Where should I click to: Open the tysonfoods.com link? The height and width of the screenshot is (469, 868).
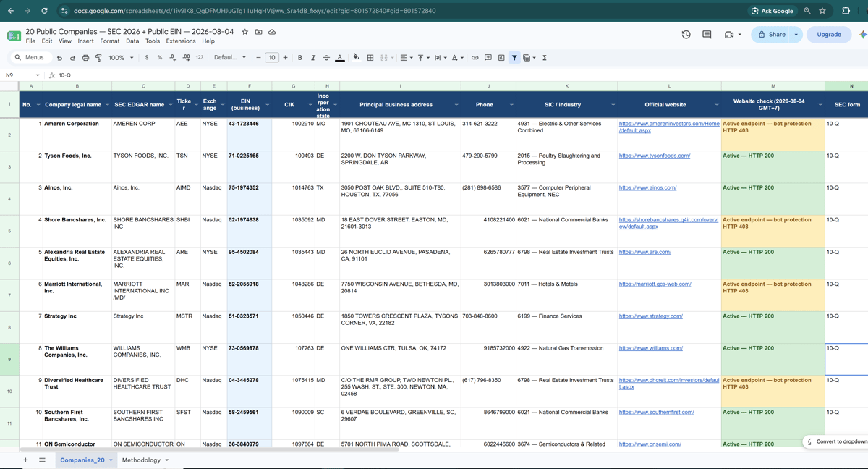point(655,156)
